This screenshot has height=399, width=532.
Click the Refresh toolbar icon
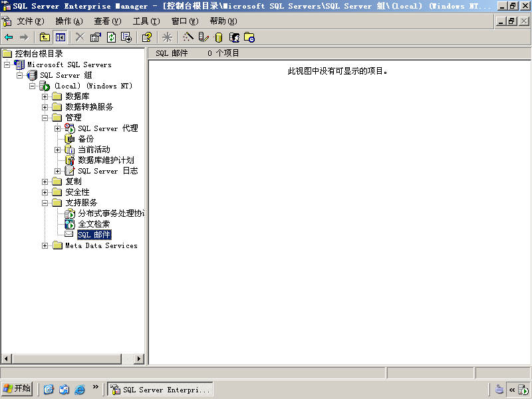[111, 37]
